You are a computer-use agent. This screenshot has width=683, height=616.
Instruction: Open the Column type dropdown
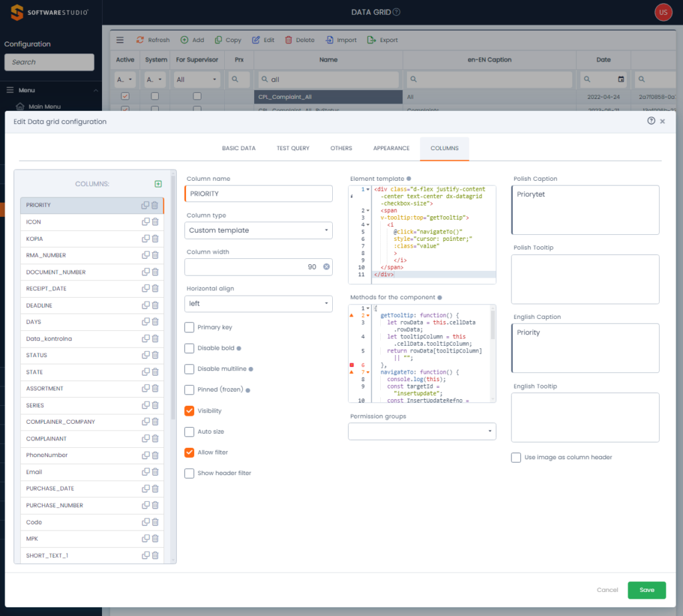pos(258,230)
